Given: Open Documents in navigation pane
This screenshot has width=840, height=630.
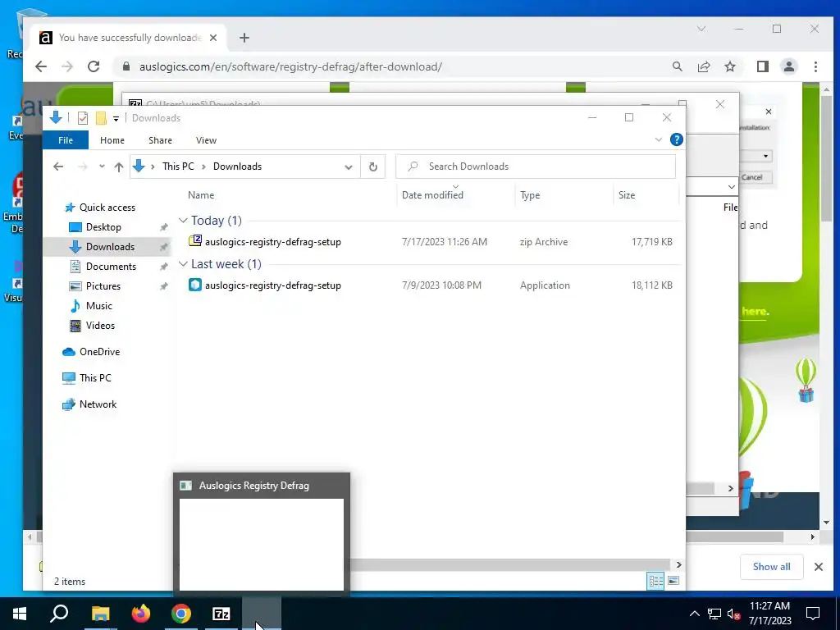Looking at the screenshot, I should tap(111, 267).
